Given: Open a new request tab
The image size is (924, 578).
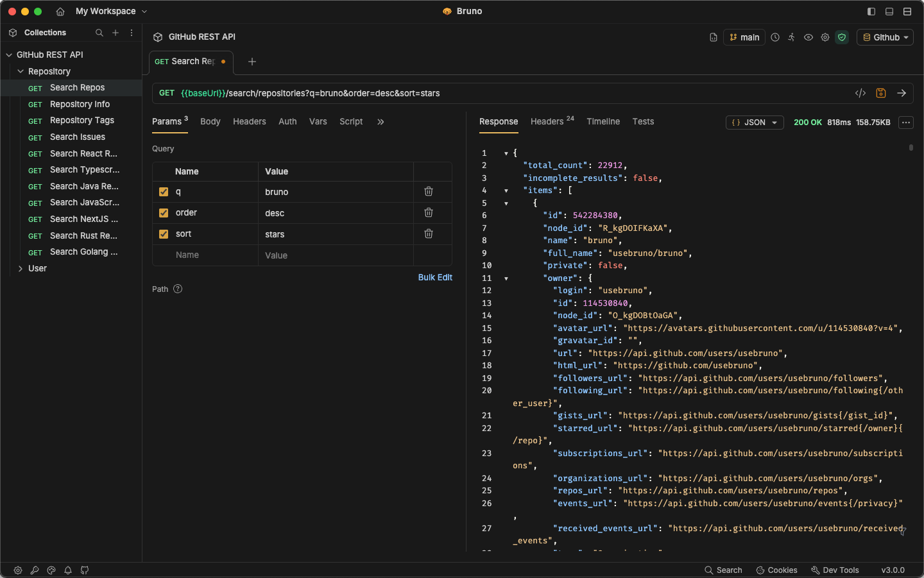Looking at the screenshot, I should coord(252,62).
